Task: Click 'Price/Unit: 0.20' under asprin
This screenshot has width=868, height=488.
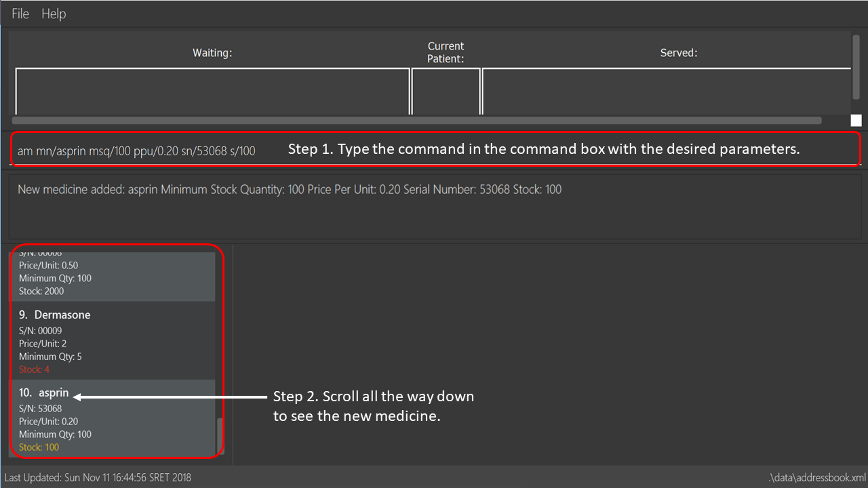Action: pos(48,422)
